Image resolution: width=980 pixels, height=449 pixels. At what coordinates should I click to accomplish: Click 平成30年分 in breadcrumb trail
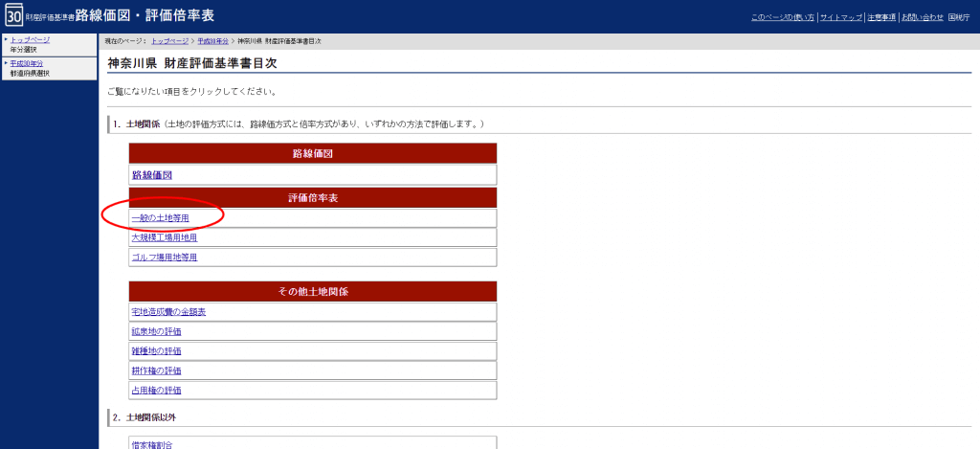tap(212, 42)
